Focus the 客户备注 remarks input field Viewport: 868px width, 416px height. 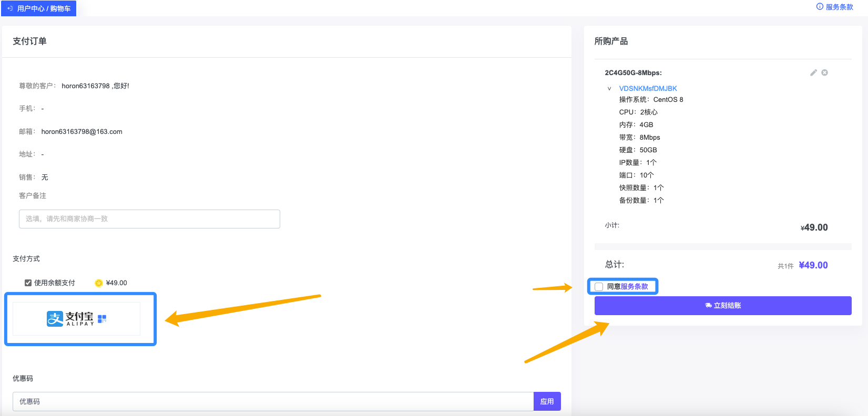coord(149,219)
